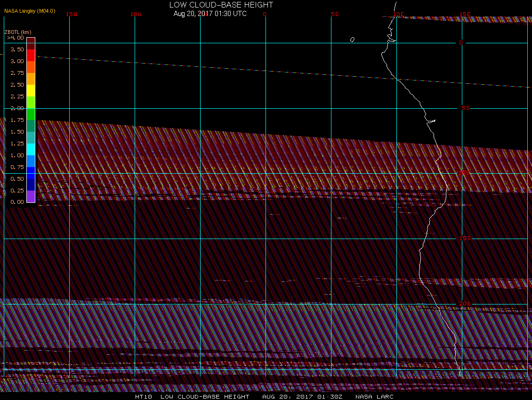
Task: Pick the cyan swatch in ZBOTL legend
Action: coord(31,149)
